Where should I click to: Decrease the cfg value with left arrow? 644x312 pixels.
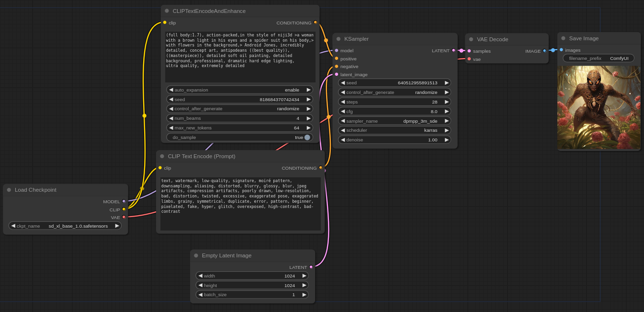point(343,111)
